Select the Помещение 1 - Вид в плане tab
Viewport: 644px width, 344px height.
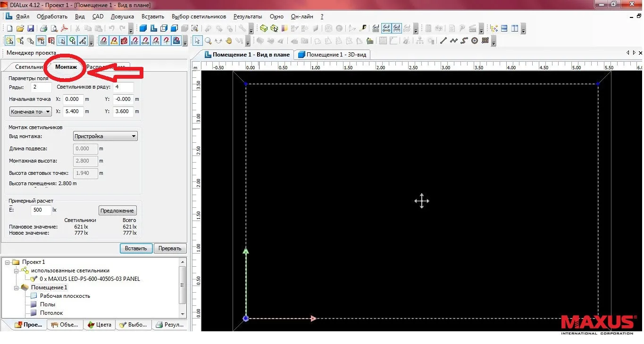point(248,55)
